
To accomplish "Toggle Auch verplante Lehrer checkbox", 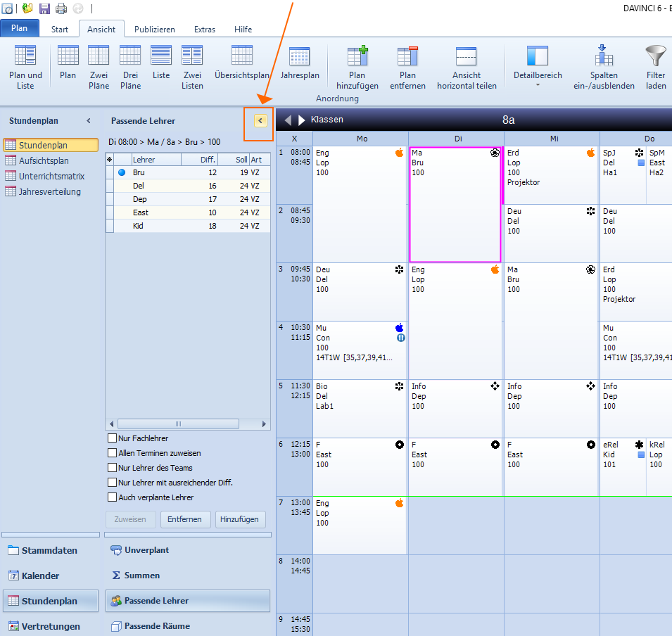I will coord(113,497).
